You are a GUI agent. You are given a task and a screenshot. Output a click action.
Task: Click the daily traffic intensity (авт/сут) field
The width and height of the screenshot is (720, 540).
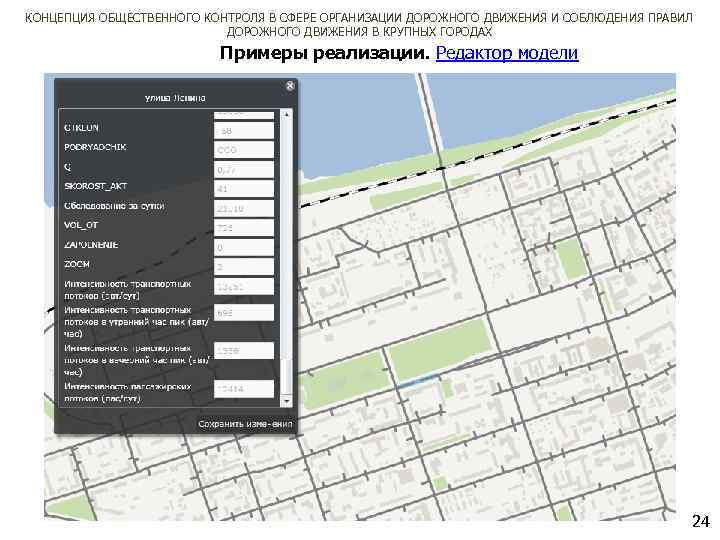tap(244, 287)
